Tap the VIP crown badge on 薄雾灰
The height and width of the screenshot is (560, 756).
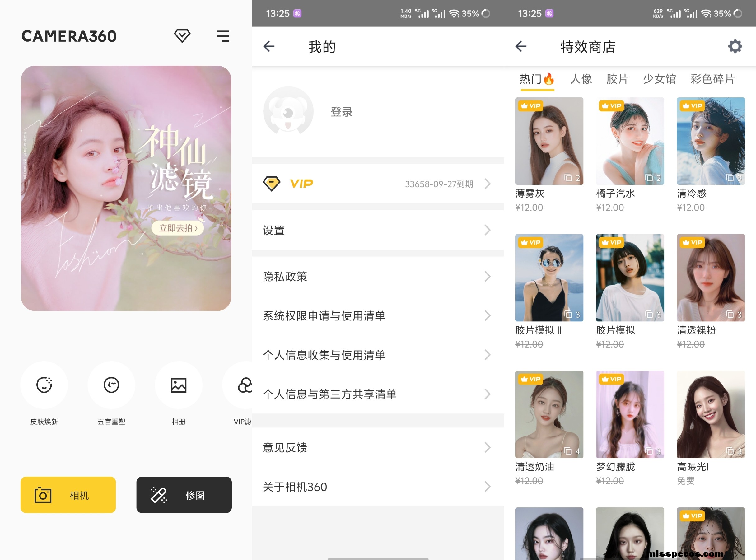(530, 106)
